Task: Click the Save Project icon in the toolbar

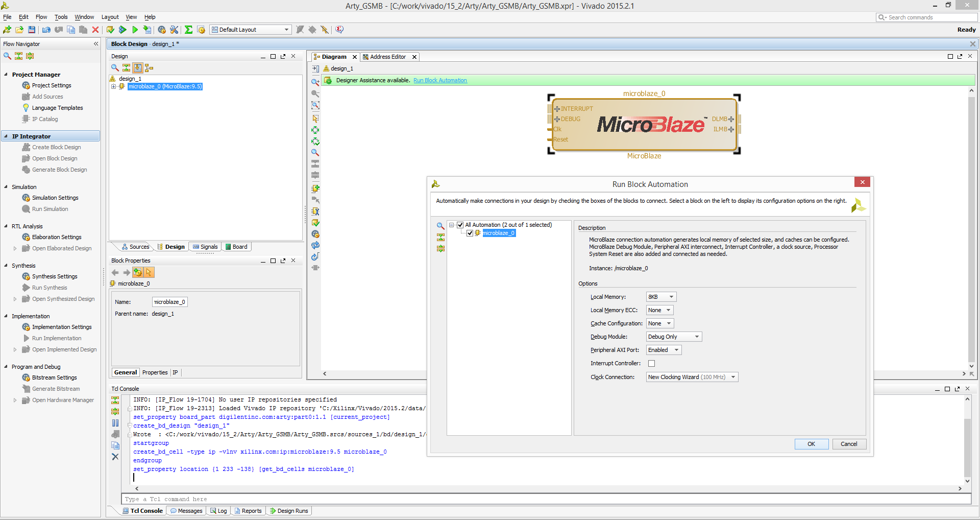Action: [32, 30]
